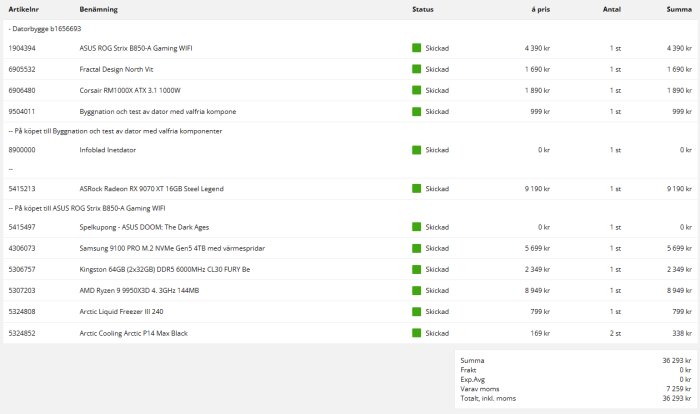Click article number 5415213
This screenshot has width=700, height=414.
tap(22, 188)
